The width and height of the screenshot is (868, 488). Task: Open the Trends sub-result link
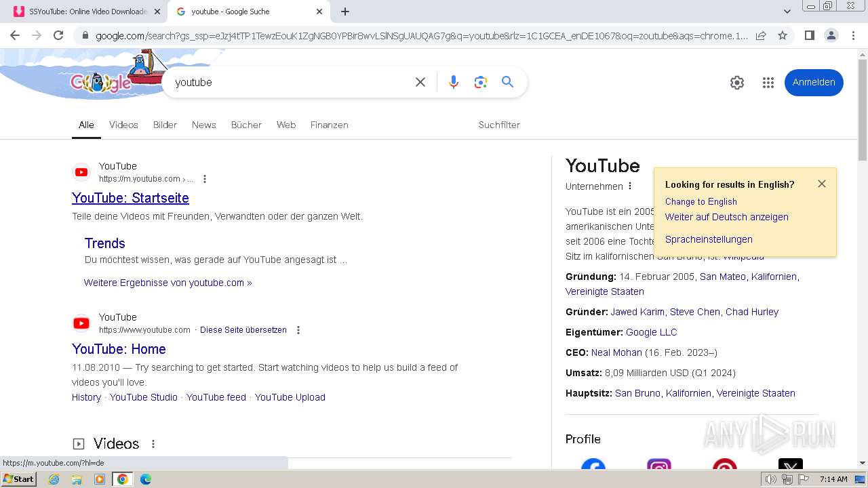[x=105, y=243]
